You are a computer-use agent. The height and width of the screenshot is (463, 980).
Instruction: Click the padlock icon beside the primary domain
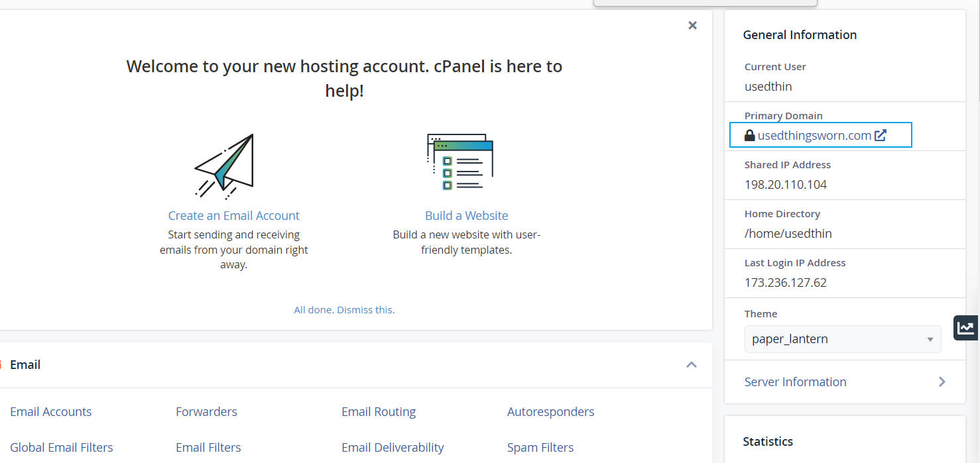click(x=749, y=135)
